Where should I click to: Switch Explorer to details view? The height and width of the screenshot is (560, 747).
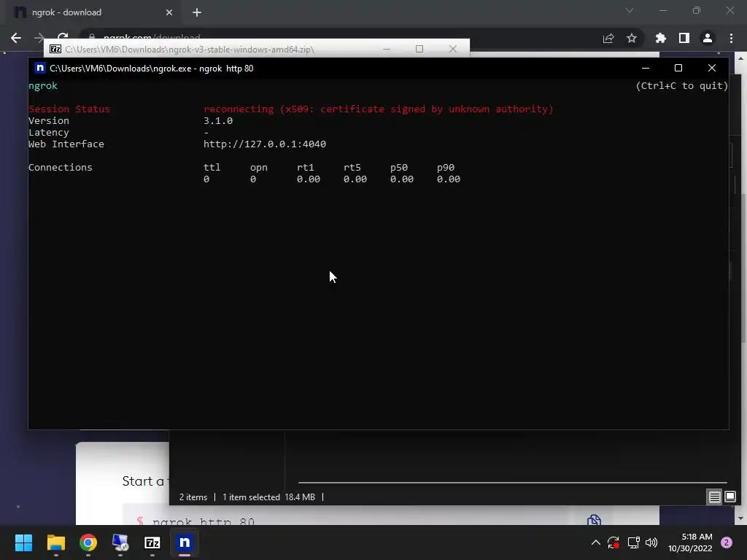[x=715, y=497]
